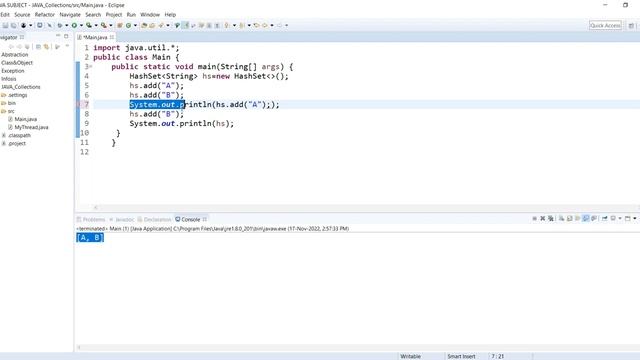Viewport: 640px width, 360px height.
Task: Toggle Pin Console button
Action: point(604,219)
